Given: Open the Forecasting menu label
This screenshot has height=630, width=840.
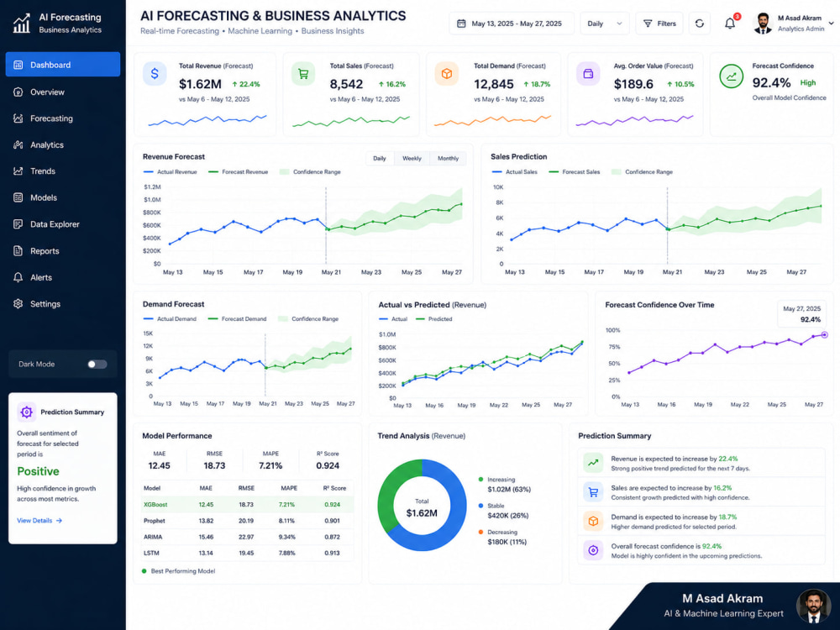Looking at the screenshot, I should coord(51,118).
